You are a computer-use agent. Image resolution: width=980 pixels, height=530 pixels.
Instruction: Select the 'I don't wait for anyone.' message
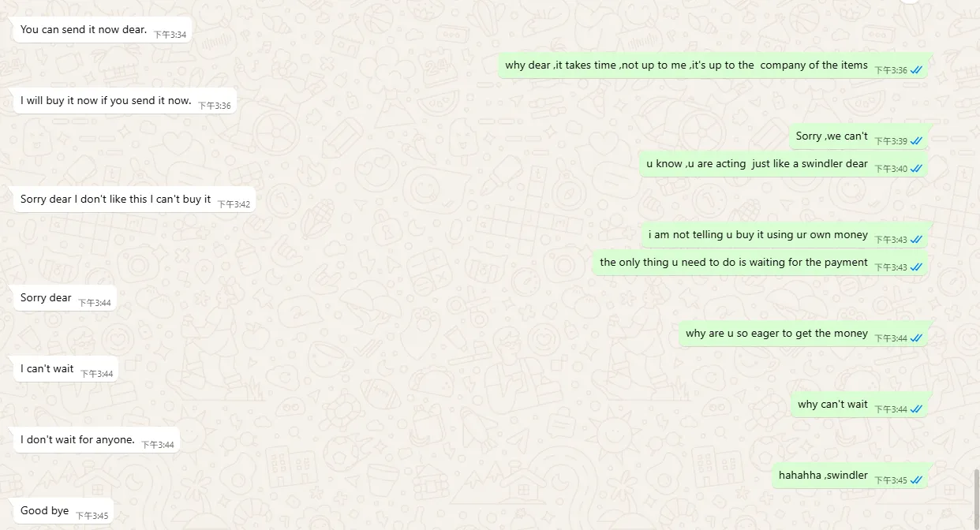tap(96, 440)
